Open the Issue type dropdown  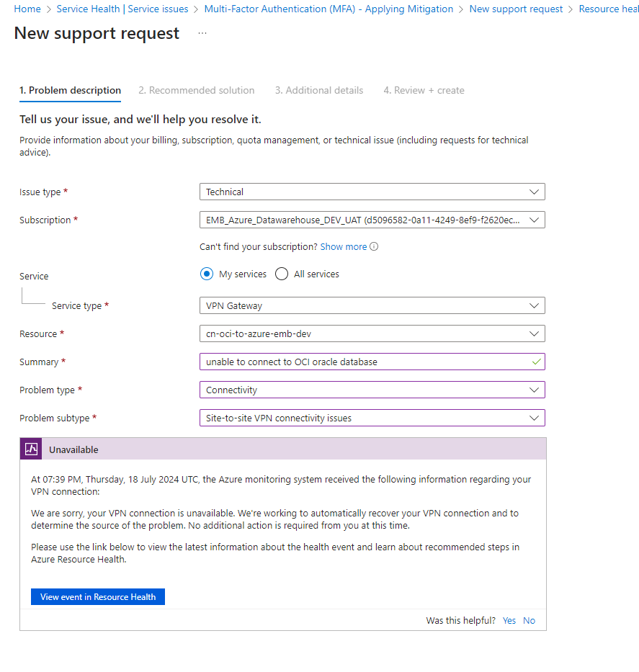coord(372,192)
